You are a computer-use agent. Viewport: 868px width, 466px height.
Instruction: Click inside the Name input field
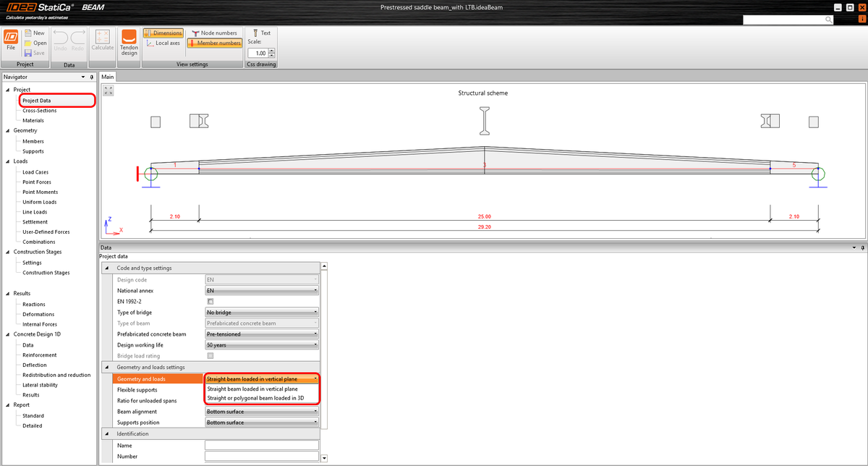261,446
